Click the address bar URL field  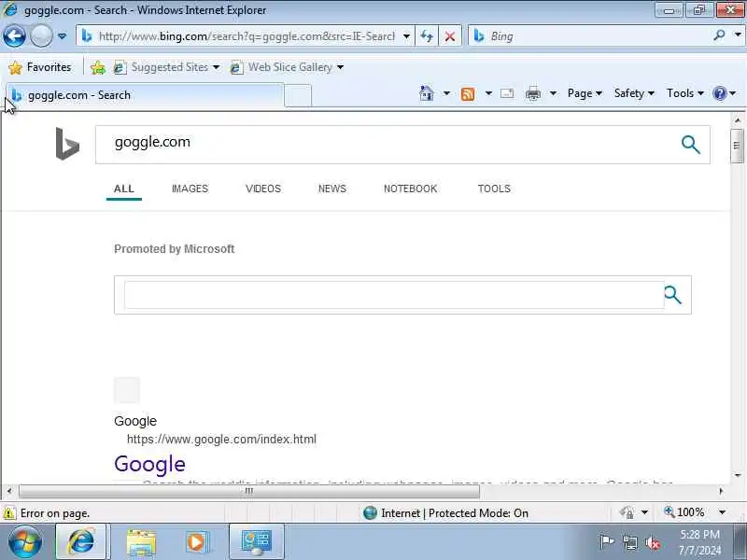click(246, 36)
